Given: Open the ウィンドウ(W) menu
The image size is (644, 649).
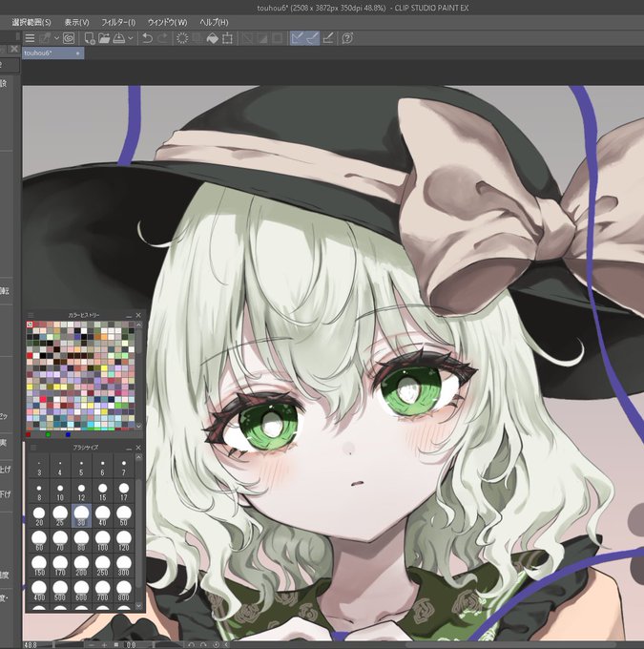Looking at the screenshot, I should (x=168, y=22).
